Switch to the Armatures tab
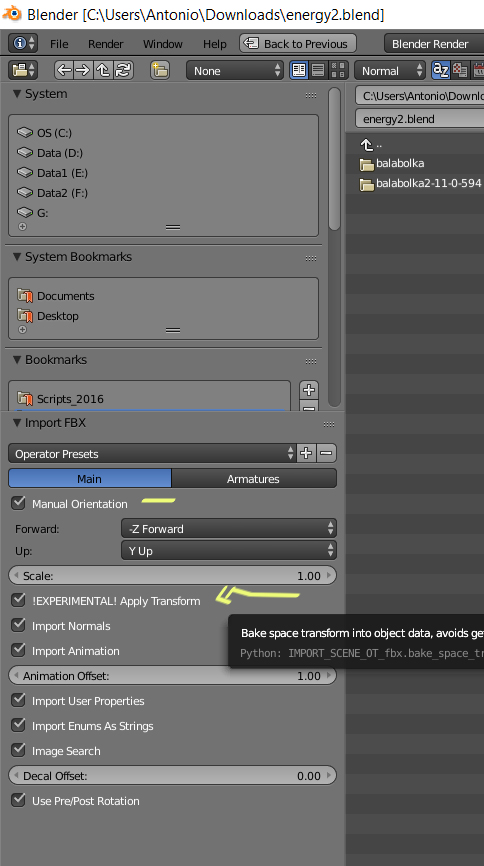This screenshot has width=484, height=866. 254,478
